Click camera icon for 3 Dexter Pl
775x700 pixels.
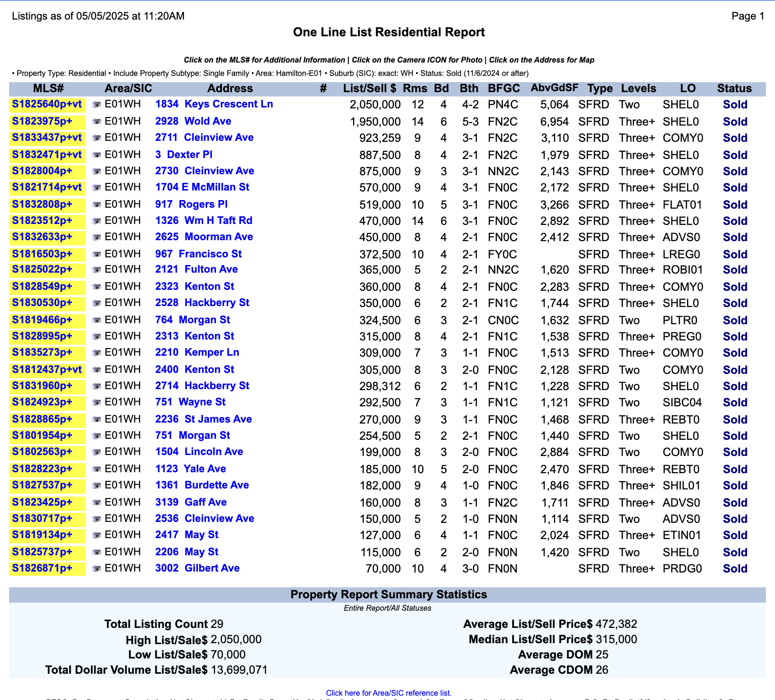tap(97, 155)
